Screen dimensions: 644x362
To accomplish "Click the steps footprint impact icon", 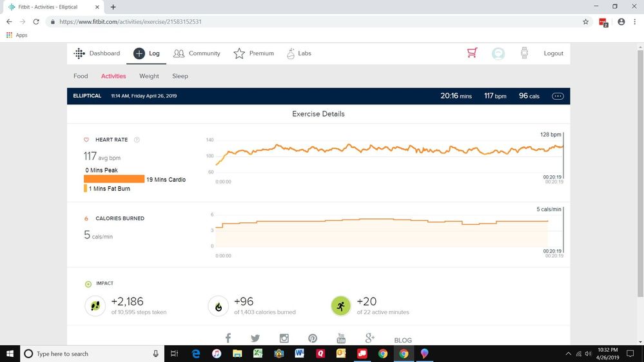I will click(x=95, y=306).
